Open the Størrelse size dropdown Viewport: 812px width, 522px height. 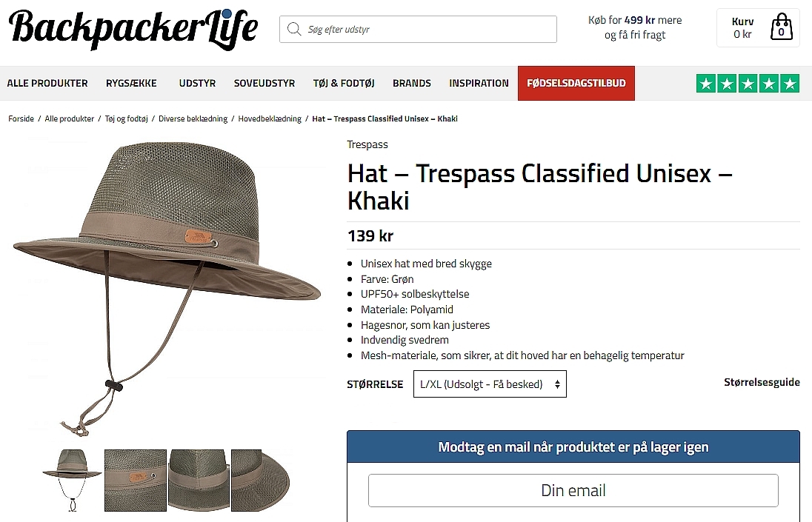490,384
